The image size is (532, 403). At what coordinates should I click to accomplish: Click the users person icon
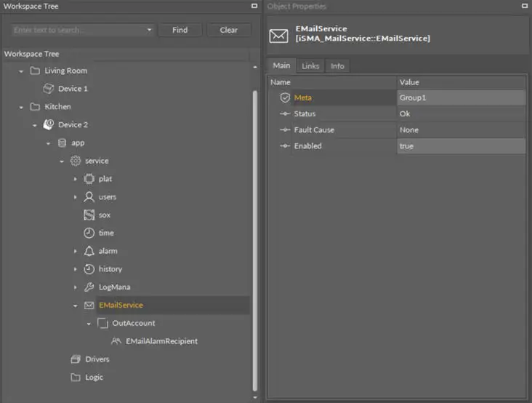tap(89, 197)
